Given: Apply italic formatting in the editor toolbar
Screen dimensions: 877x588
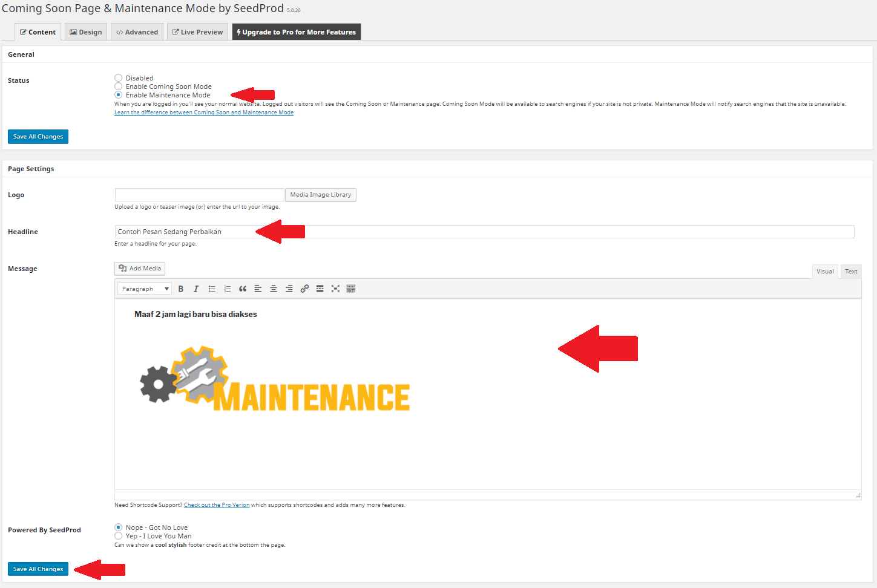Looking at the screenshot, I should click(195, 289).
